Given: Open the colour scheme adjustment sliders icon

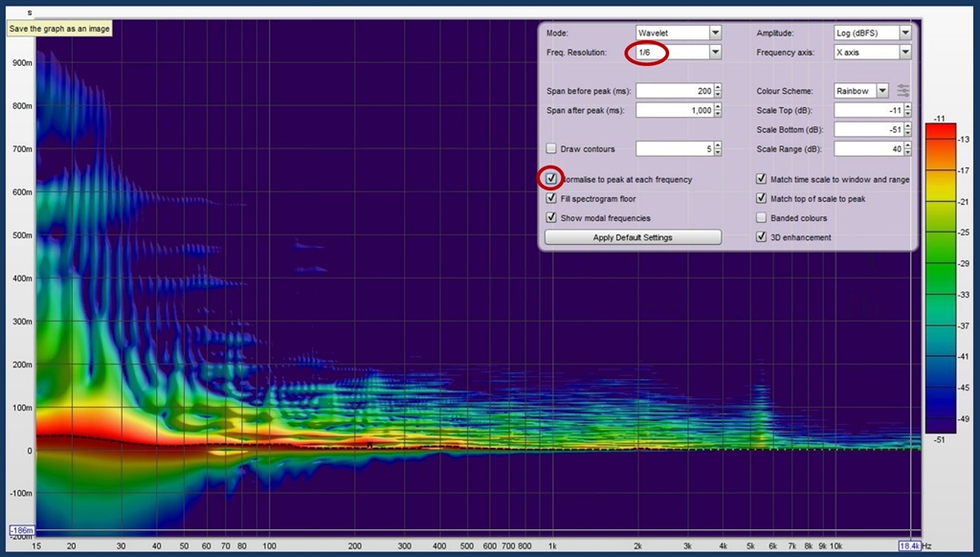Looking at the screenshot, I should (903, 91).
